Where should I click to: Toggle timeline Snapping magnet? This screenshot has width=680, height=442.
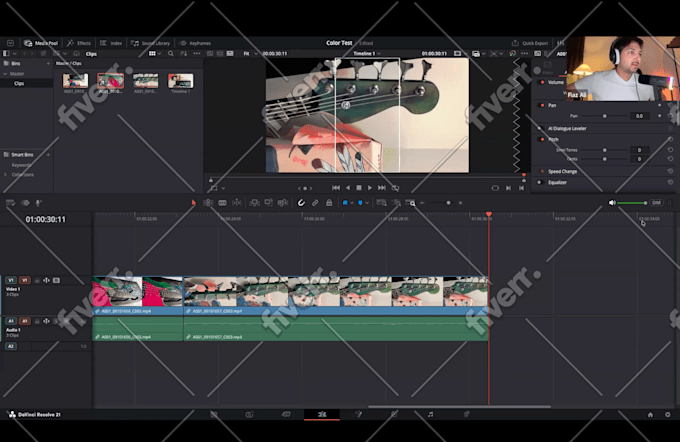[301, 203]
